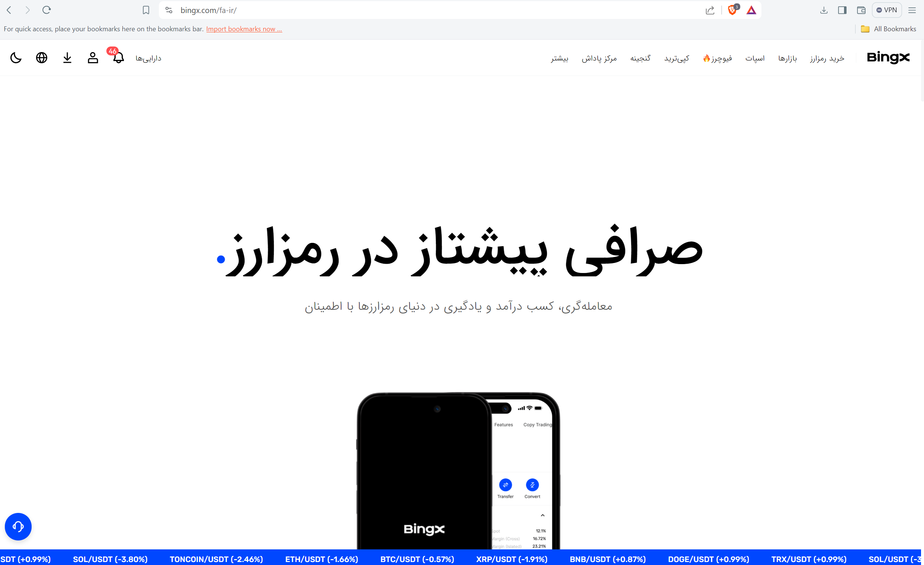Viewport: 924px width, 565px height.
Task: Click the user profile icon
Action: 92,58
